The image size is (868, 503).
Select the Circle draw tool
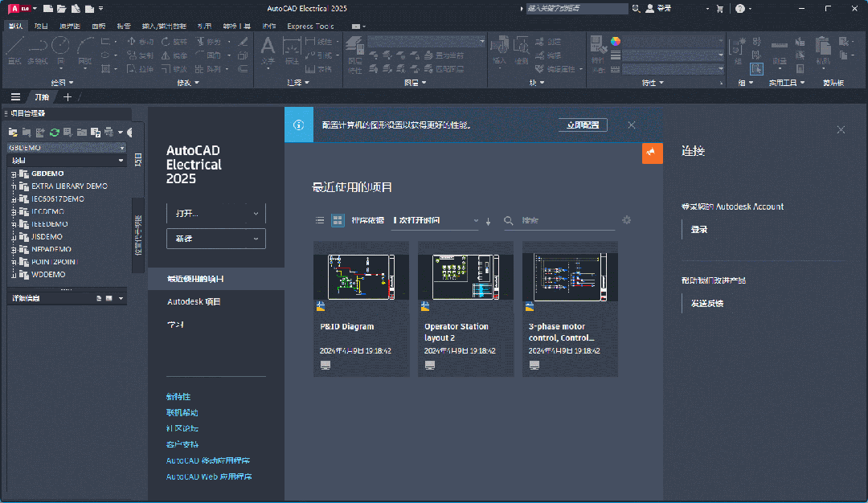click(x=60, y=51)
